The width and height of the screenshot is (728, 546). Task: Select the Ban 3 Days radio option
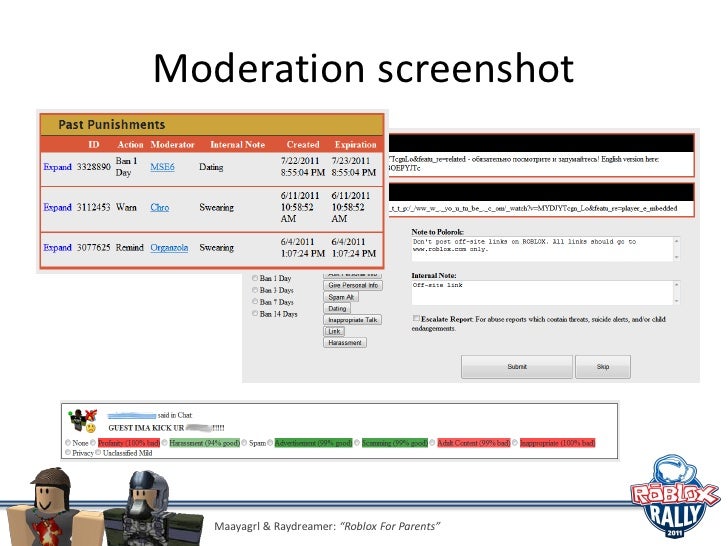click(255, 290)
